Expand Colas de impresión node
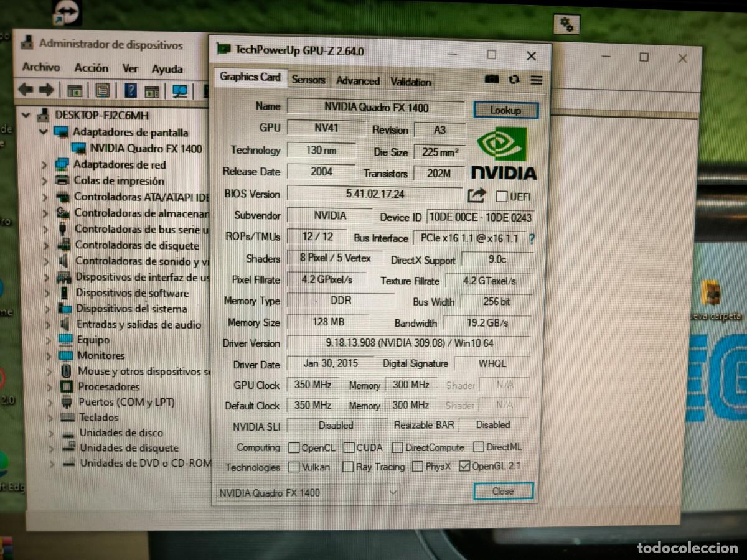 tap(44, 181)
